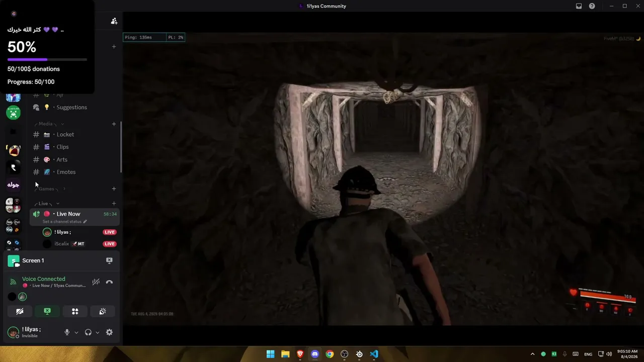Screen dimensions: 644x362
Task: Click the donation goal progress bar
Action: click(x=47, y=59)
